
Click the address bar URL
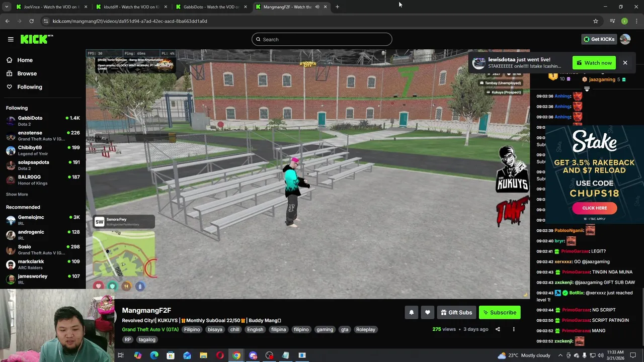130,21
